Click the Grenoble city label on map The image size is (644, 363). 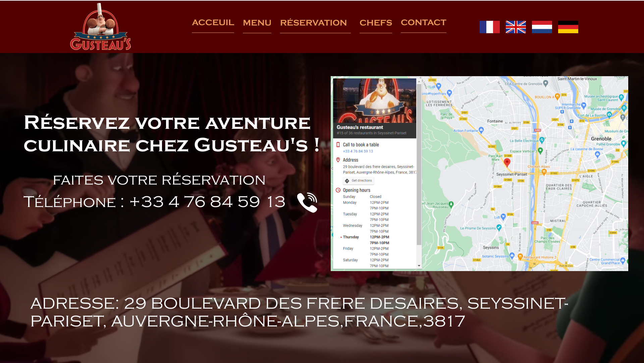601,139
